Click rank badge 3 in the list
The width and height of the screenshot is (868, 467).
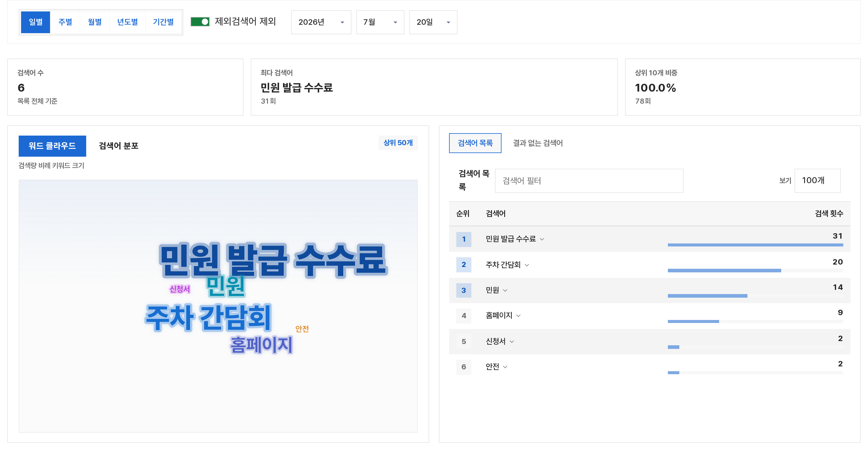(464, 290)
